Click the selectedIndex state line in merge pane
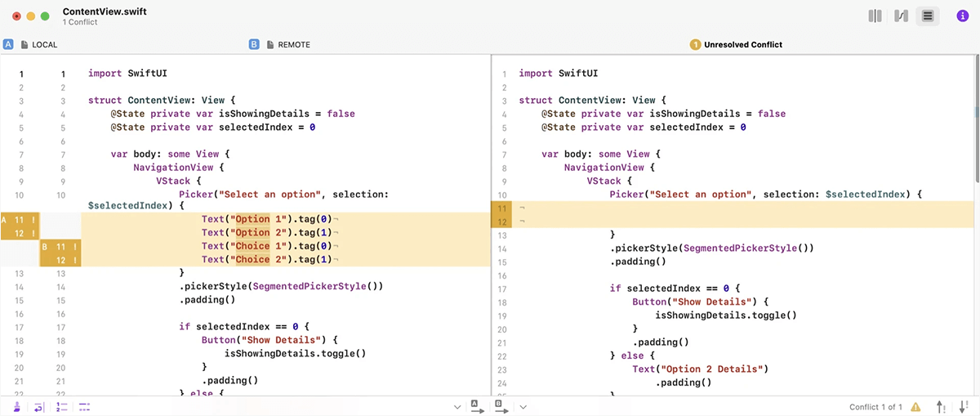 click(x=644, y=127)
